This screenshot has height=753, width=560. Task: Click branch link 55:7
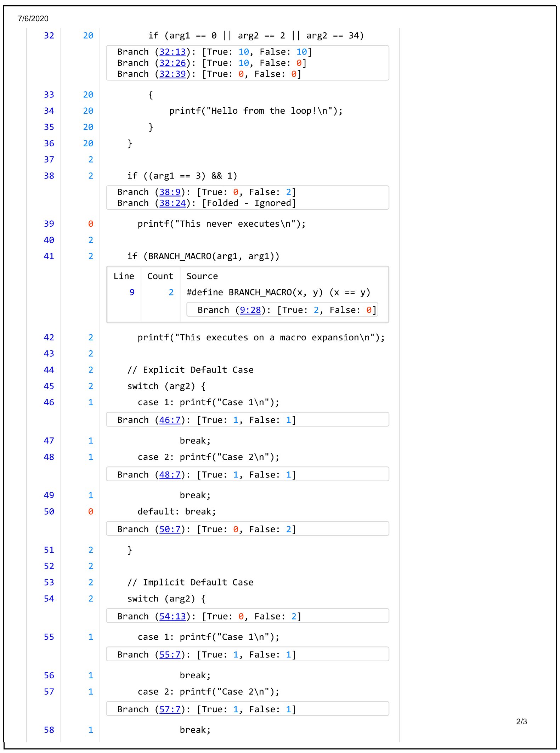click(170, 655)
